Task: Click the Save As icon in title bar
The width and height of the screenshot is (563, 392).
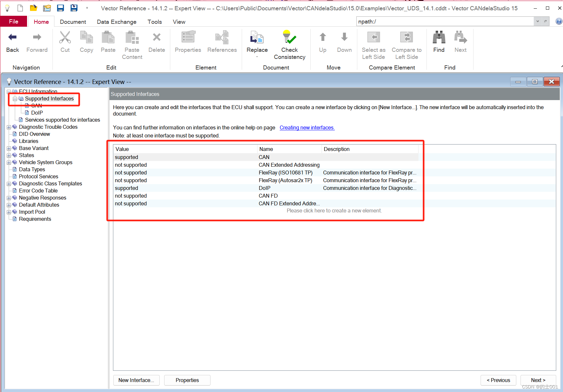Action: (x=74, y=8)
